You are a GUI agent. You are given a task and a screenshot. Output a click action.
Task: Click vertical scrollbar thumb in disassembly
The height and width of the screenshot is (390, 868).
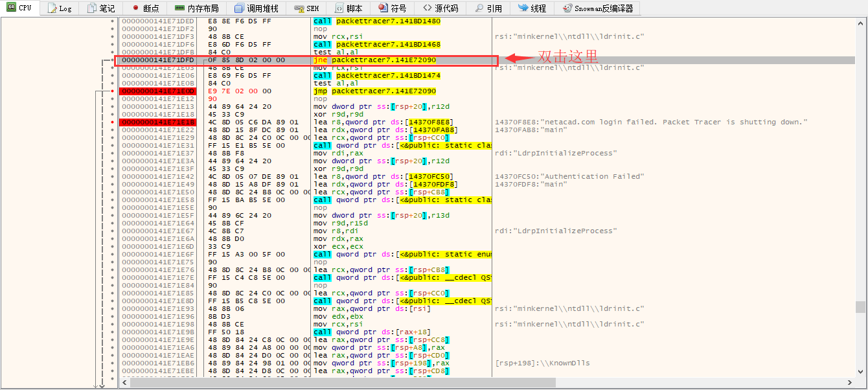(x=860, y=306)
